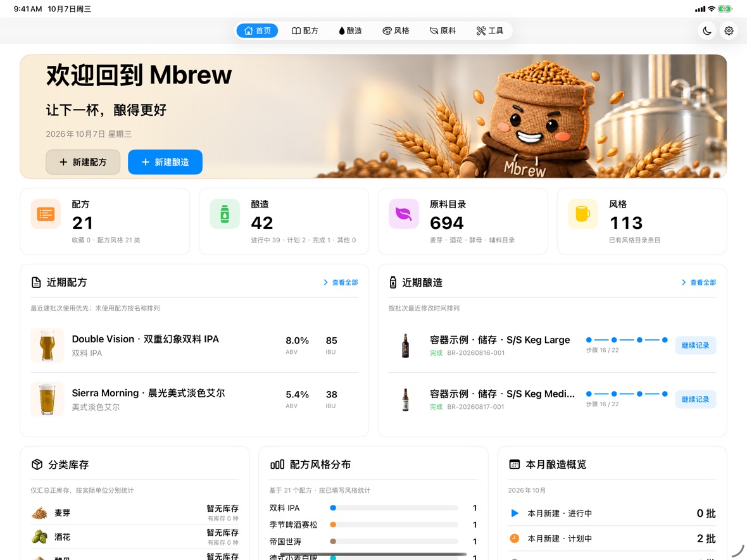Open the brew count 42

point(262,223)
